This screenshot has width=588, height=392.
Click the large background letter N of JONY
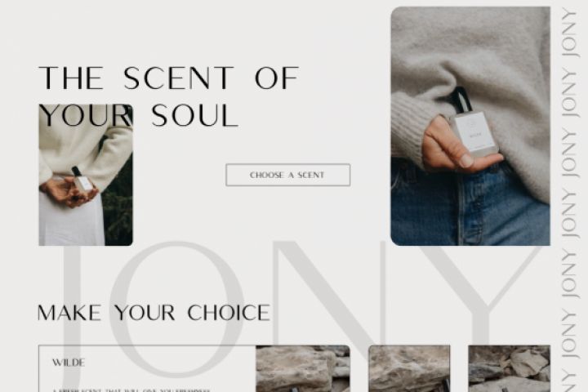click(x=330, y=296)
